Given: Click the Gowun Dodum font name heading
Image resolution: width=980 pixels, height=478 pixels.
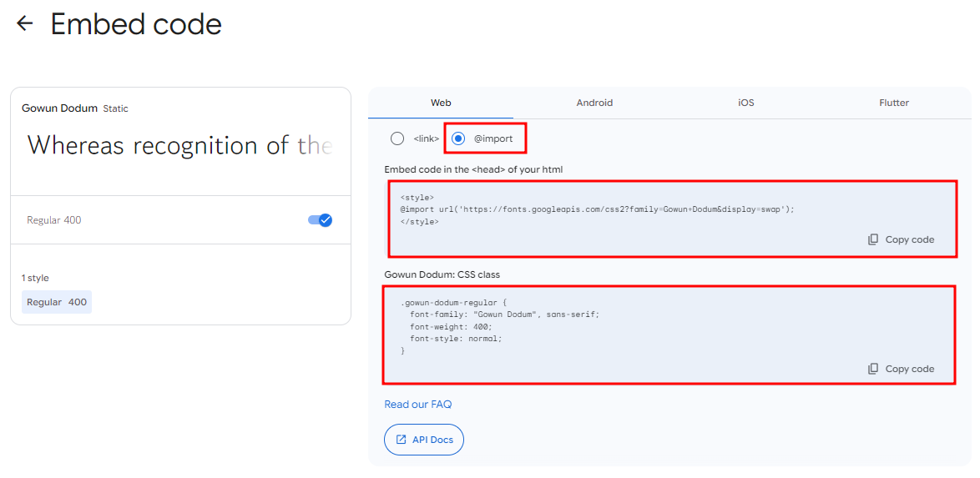Looking at the screenshot, I should tap(59, 108).
